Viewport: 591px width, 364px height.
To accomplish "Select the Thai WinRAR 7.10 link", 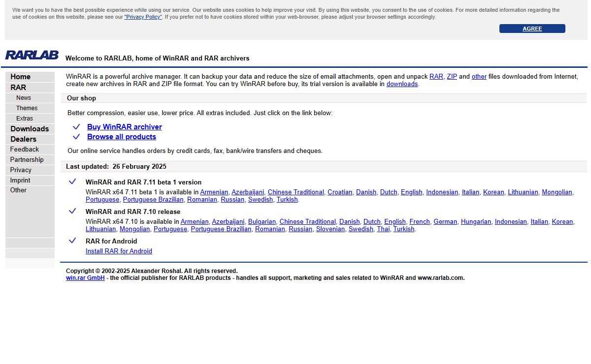I will [383, 229].
